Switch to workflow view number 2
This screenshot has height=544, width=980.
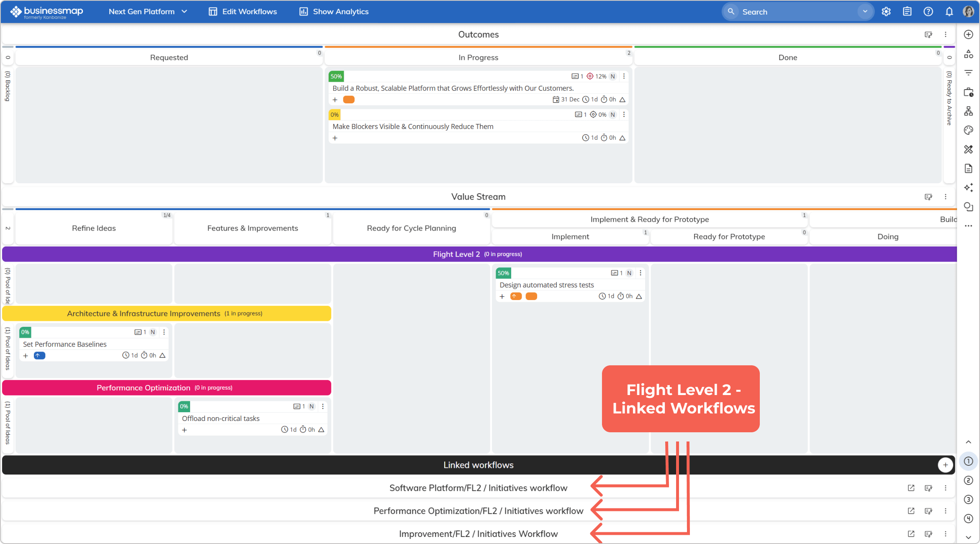(x=968, y=480)
